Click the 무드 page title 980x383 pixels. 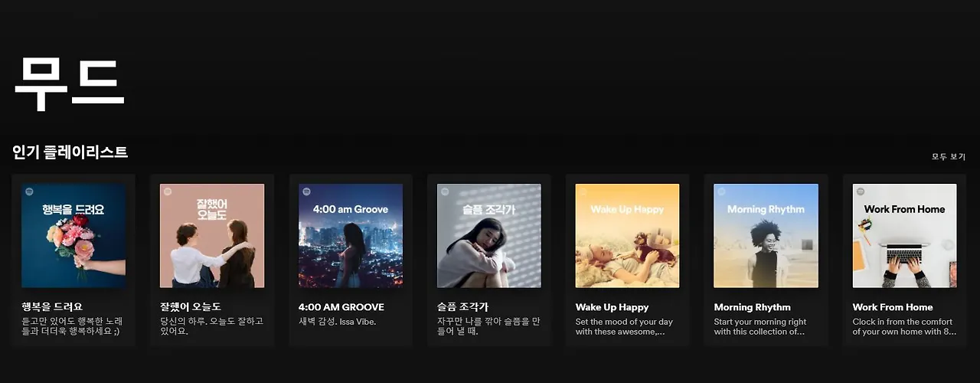click(x=69, y=83)
